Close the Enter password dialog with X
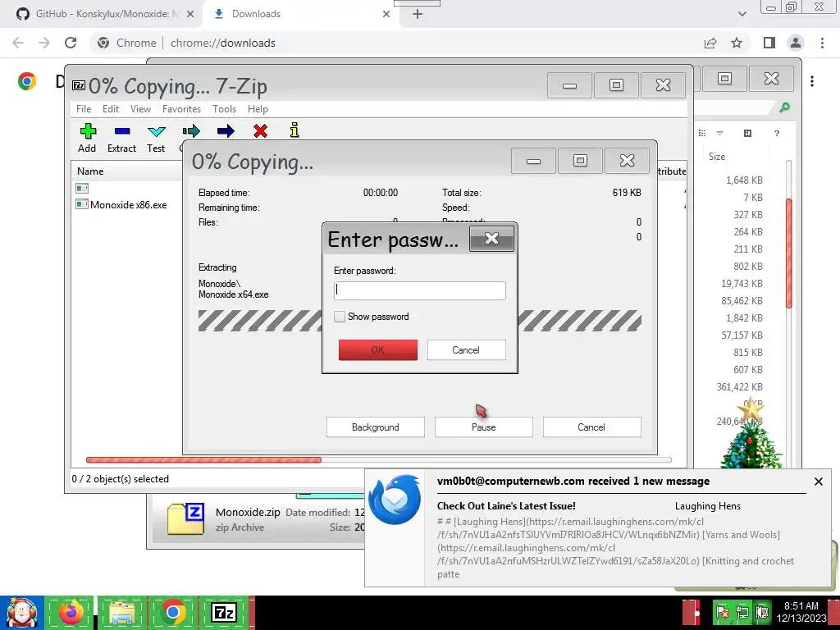The height and width of the screenshot is (630, 840). click(491, 239)
